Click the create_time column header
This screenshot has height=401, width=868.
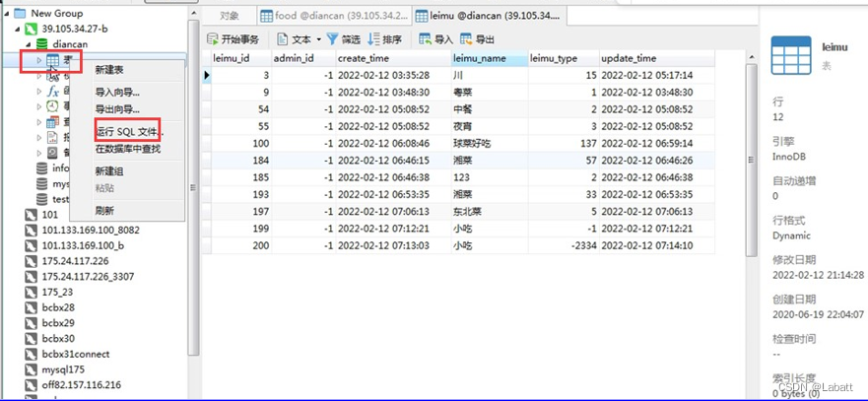[x=393, y=58]
